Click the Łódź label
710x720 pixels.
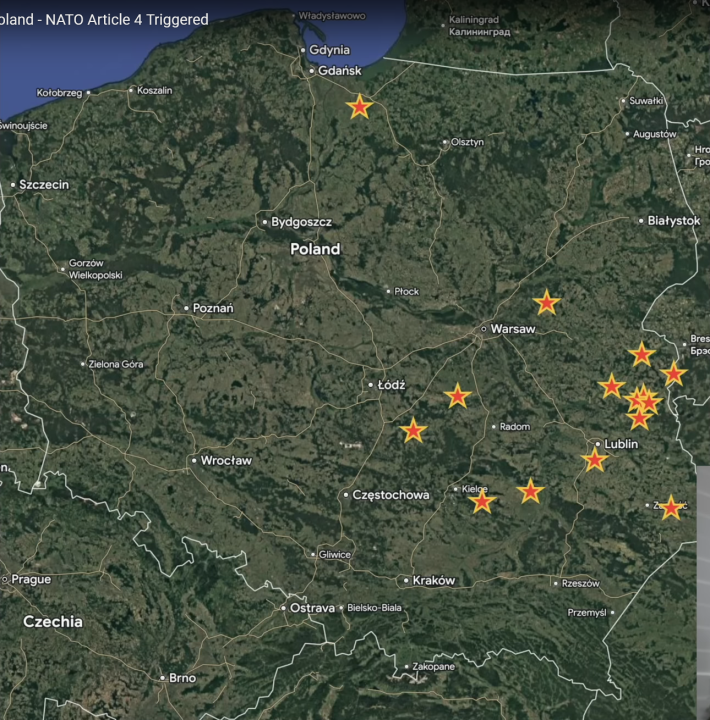[x=391, y=385]
